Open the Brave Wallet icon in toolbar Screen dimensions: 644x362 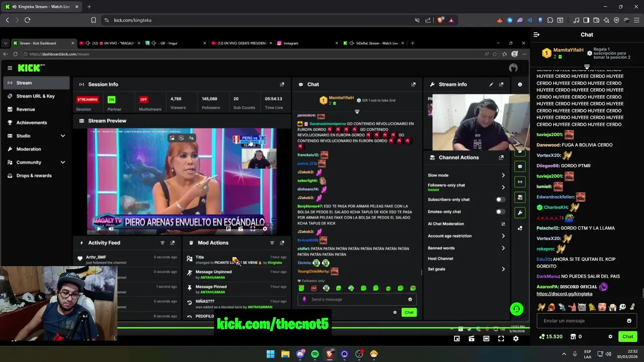[596, 20]
